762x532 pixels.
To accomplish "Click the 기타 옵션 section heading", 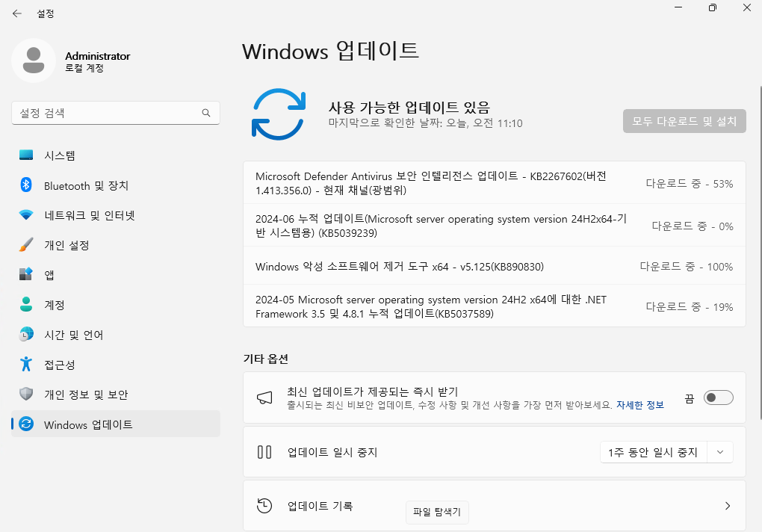I will click(266, 359).
